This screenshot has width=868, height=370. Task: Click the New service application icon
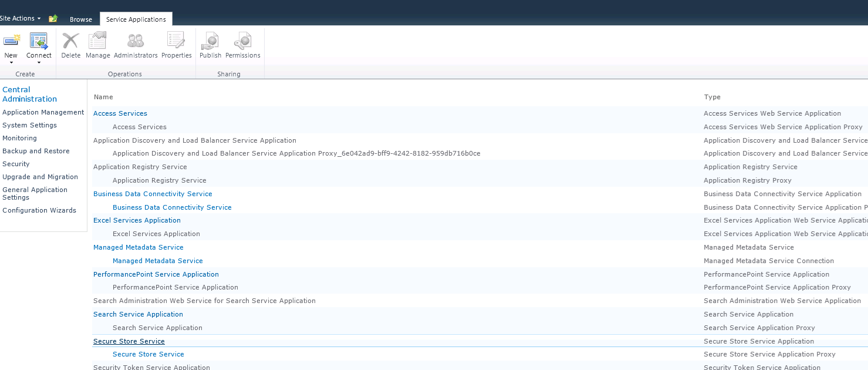coord(11,41)
